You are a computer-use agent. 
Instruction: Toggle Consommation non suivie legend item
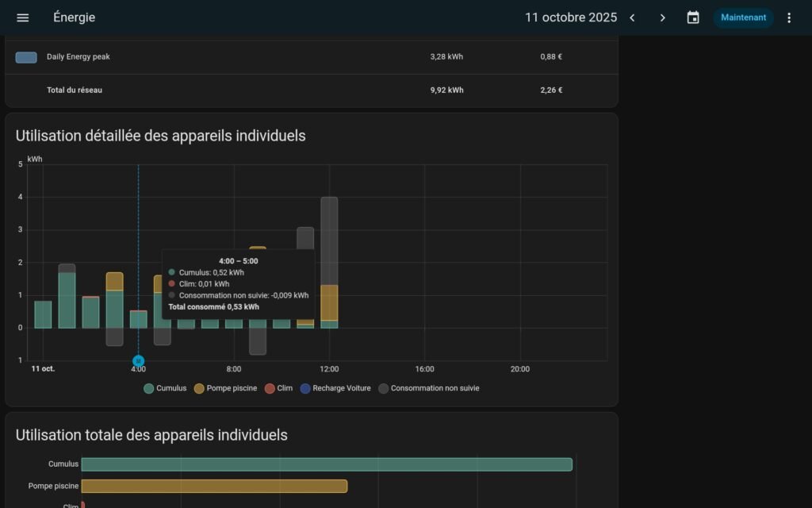tap(429, 388)
